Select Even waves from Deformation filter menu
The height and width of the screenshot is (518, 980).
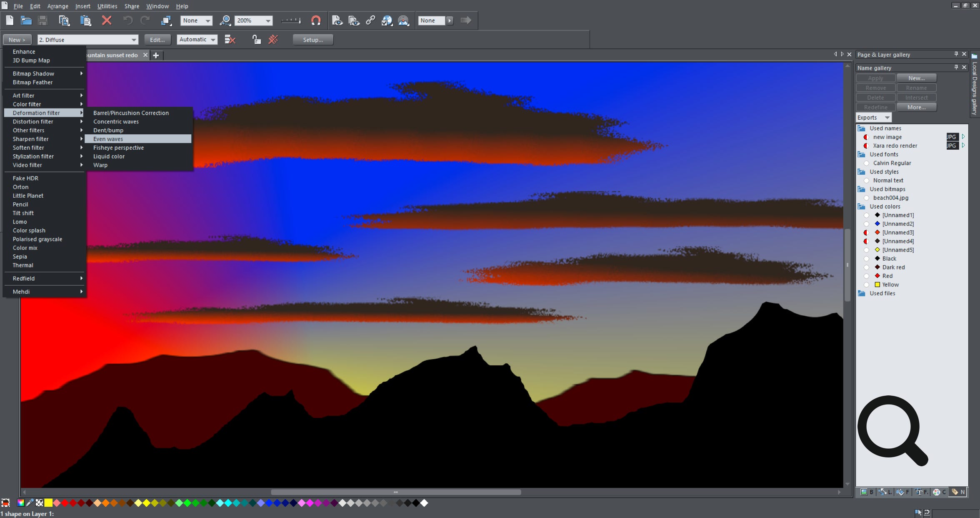108,139
